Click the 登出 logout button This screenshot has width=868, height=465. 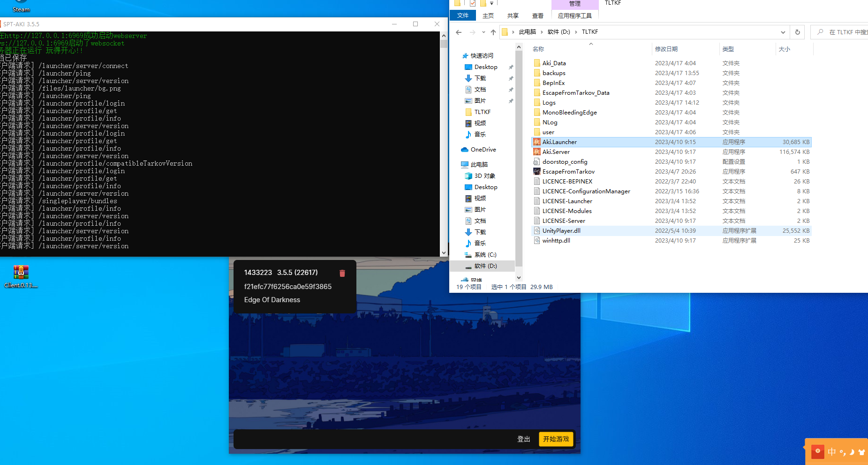[523, 439]
